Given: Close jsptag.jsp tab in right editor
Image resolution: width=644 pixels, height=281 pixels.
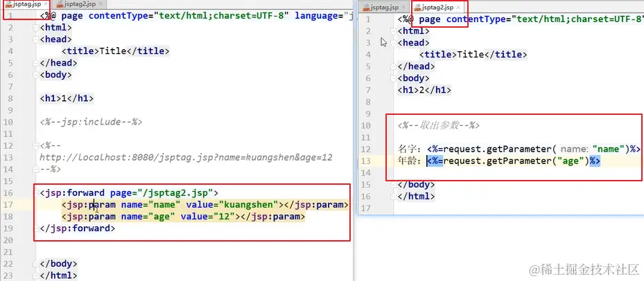Looking at the screenshot, I should (x=403, y=8).
